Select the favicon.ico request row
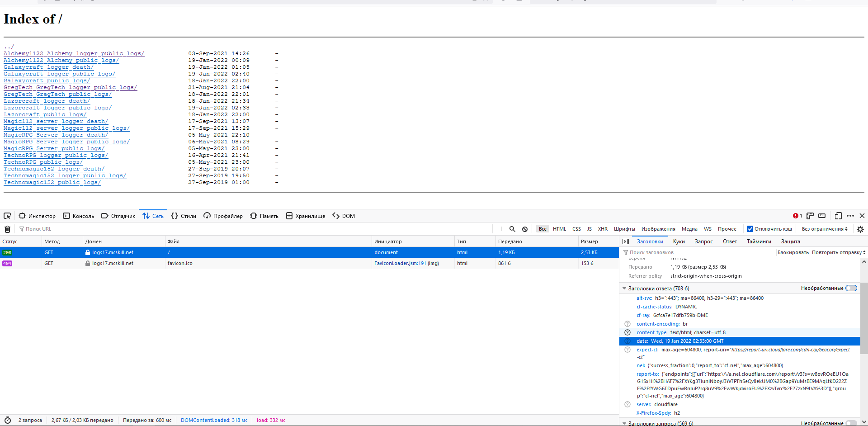This screenshot has height=426, width=868. (x=309, y=263)
